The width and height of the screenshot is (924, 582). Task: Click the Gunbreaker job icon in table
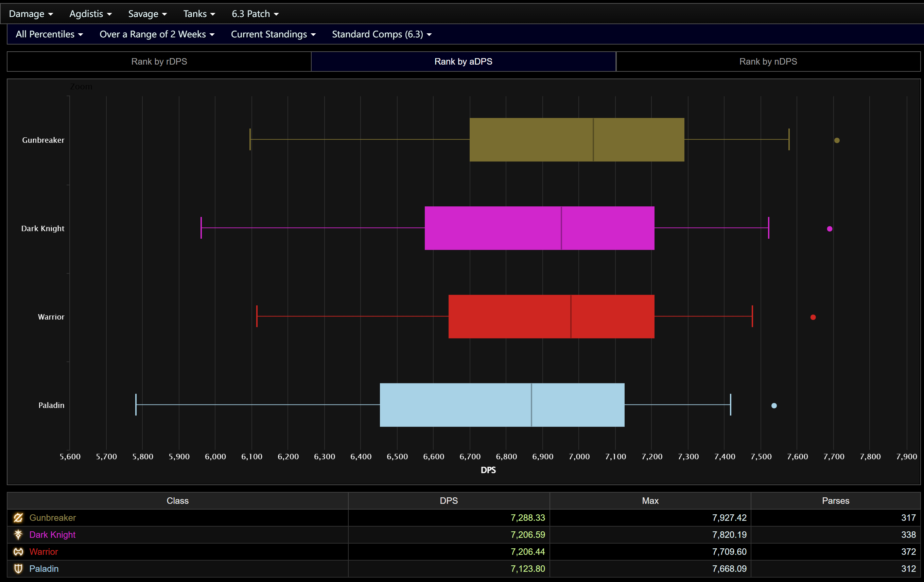[x=18, y=517]
